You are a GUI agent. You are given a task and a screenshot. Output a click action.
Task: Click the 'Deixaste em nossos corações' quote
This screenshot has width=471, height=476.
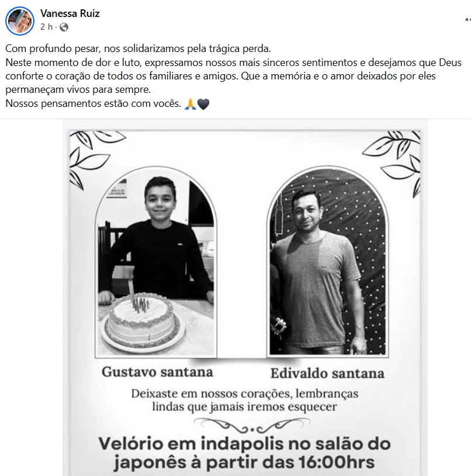[x=245, y=400]
